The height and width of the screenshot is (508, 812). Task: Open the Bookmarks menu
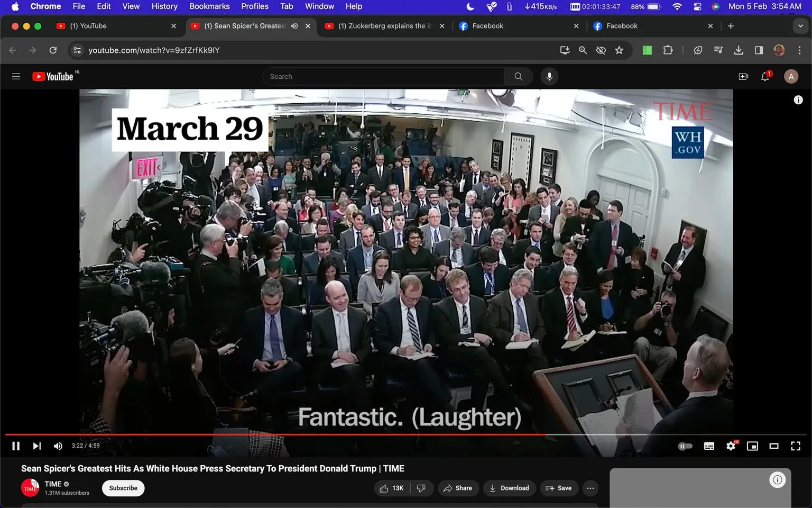coord(209,6)
